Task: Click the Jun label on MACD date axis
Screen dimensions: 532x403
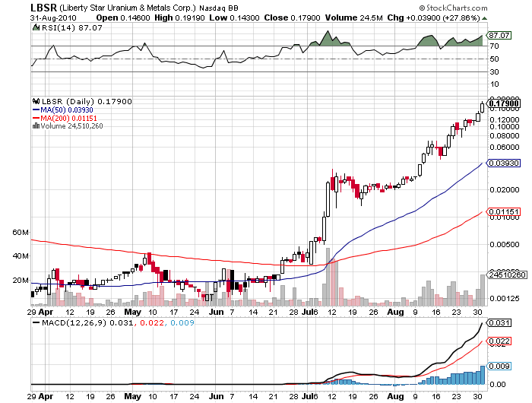Action: pos(216,396)
